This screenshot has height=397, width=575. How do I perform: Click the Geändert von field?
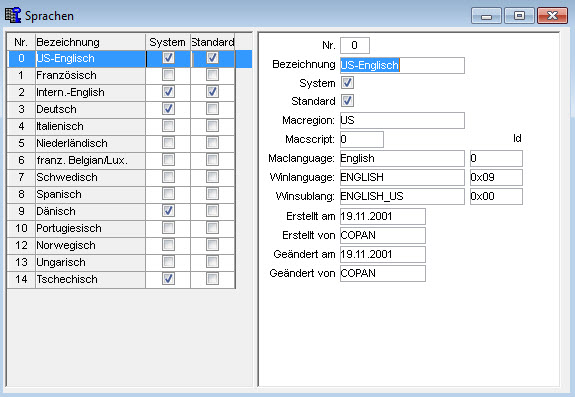tap(383, 273)
